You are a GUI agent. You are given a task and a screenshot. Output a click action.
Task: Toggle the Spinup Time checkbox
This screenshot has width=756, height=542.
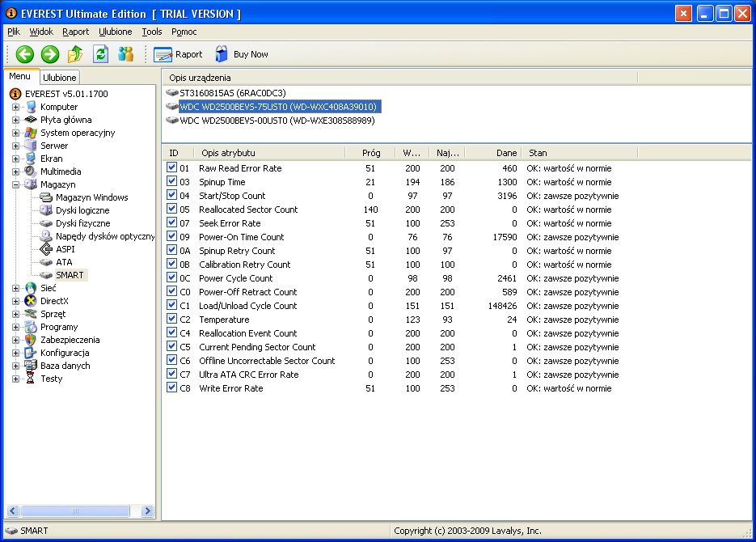pyautogui.click(x=171, y=181)
